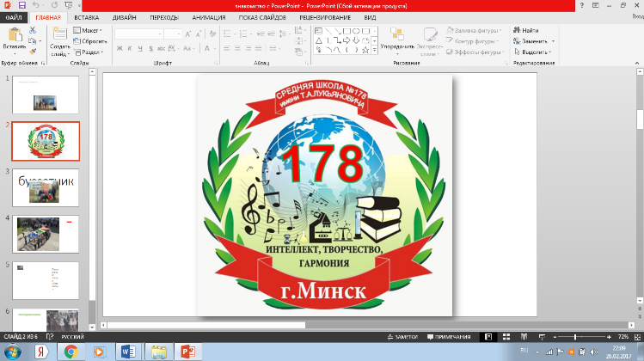Click the zoom in plus button
Viewport: 644px width, 361px height.
(609, 337)
